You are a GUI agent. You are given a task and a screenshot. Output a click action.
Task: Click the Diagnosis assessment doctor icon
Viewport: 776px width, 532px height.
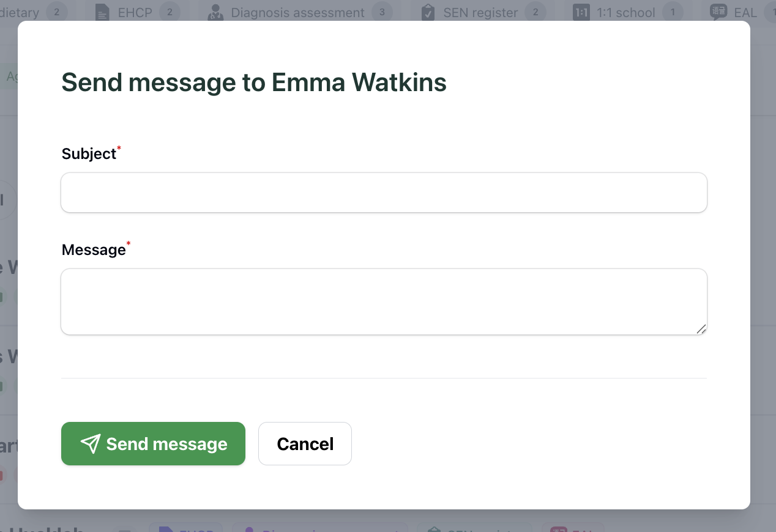point(215,13)
